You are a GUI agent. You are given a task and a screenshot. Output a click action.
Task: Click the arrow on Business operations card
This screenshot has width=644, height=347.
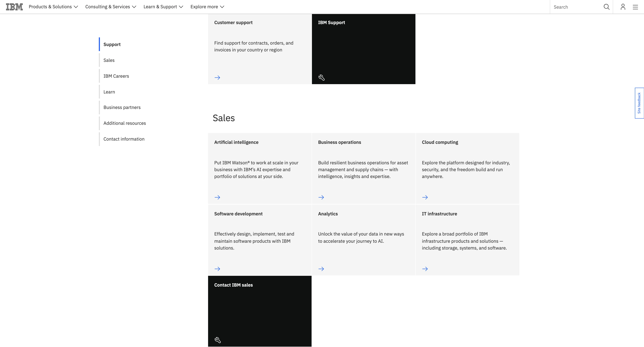pos(321,197)
